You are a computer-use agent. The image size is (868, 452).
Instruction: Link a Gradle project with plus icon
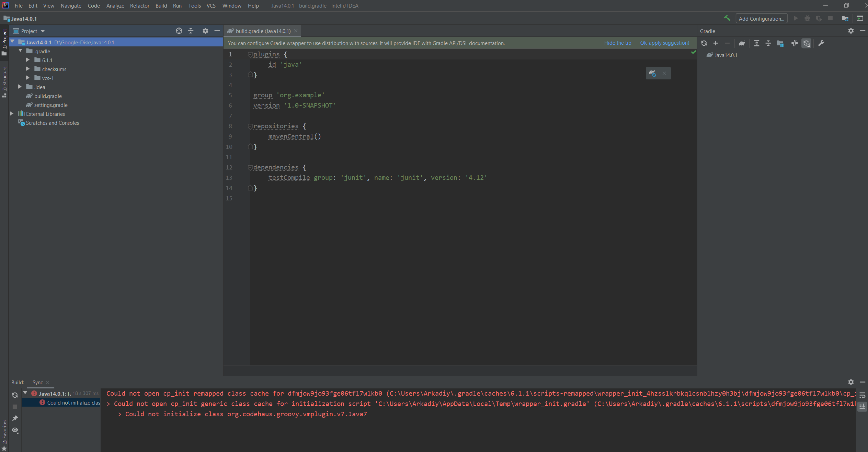click(x=716, y=43)
